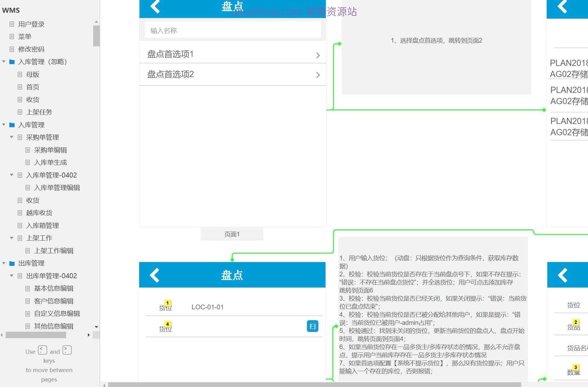Collapse the 采购单管理 tree node
Viewport: 588px width, 387px height.
coord(12,137)
